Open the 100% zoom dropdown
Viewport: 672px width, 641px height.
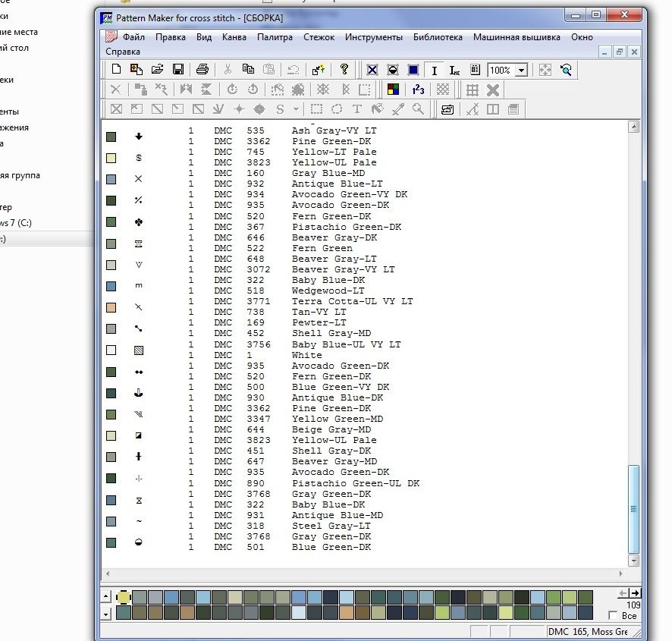(521, 71)
